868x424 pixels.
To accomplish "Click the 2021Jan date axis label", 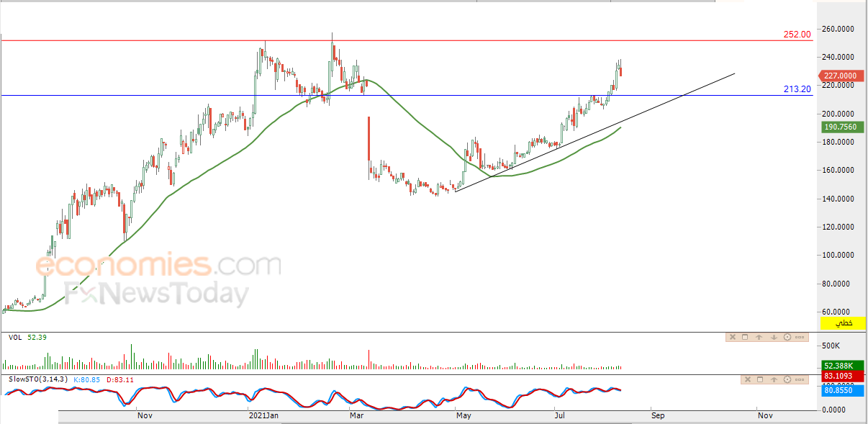I will 262,415.
